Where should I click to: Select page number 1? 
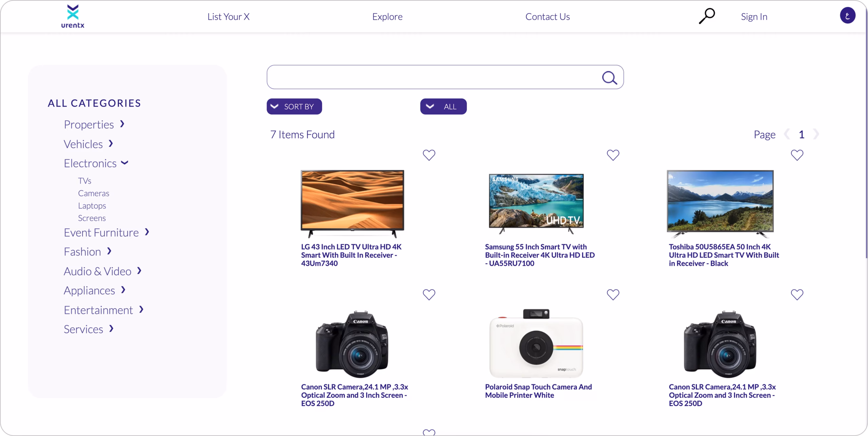coord(802,135)
